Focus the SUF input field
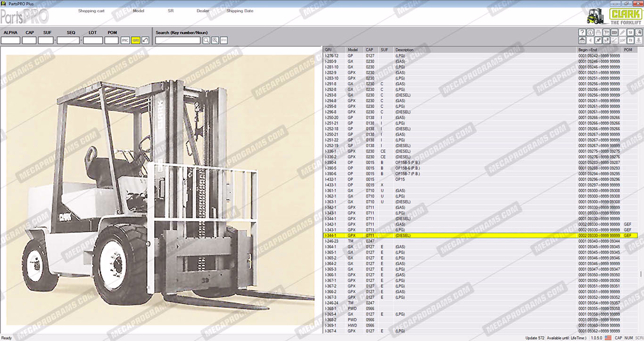 pos(46,41)
